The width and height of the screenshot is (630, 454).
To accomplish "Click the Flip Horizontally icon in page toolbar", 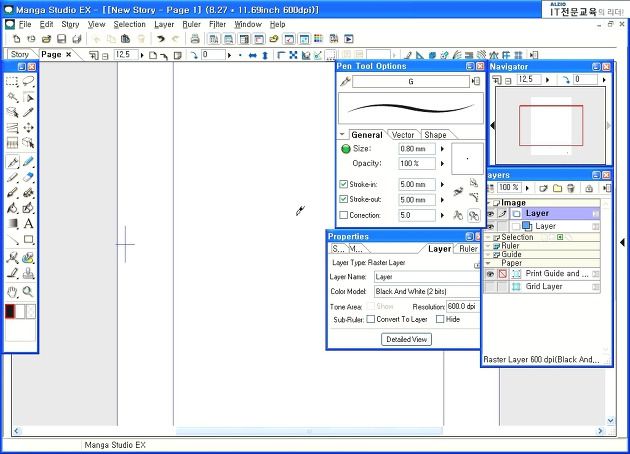I will pyautogui.click(x=252, y=55).
